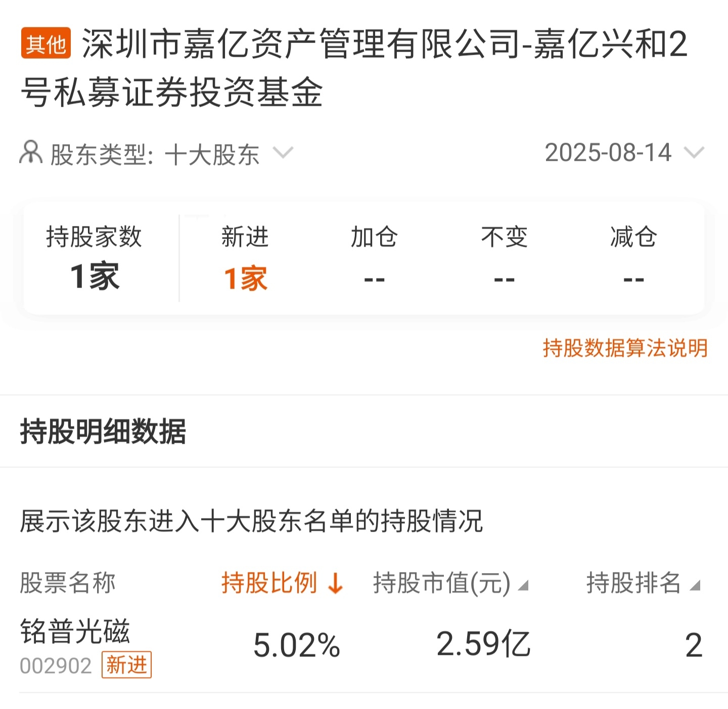The height and width of the screenshot is (709, 728).
Task: Select the 减仓 filter column
Action: tap(633, 258)
